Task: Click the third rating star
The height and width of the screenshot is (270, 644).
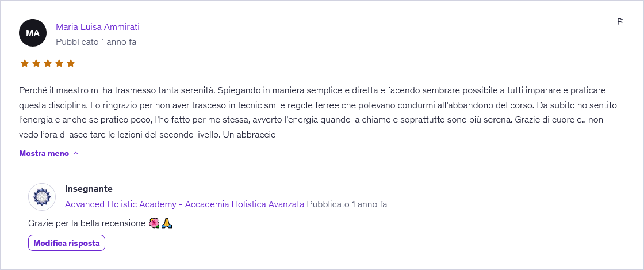Action: pyautogui.click(x=48, y=63)
